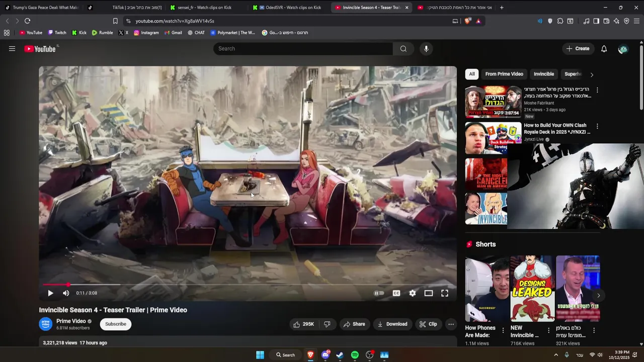Screen dimensions: 644x362
Task: Show hidden system tray icons chevron
Action: click(556, 355)
